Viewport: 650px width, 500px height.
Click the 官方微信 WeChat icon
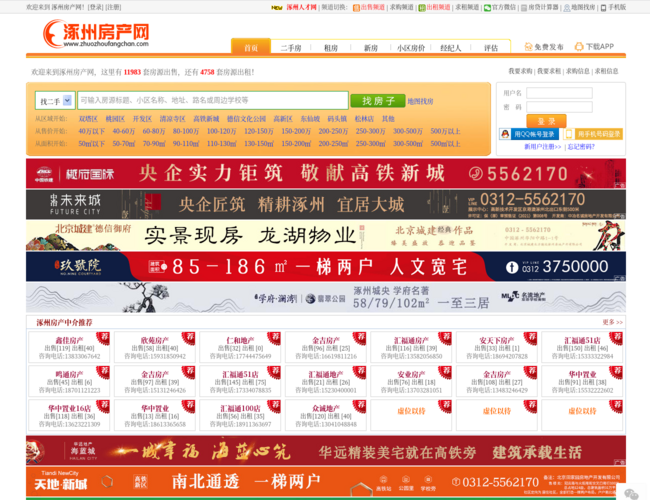[488, 7]
